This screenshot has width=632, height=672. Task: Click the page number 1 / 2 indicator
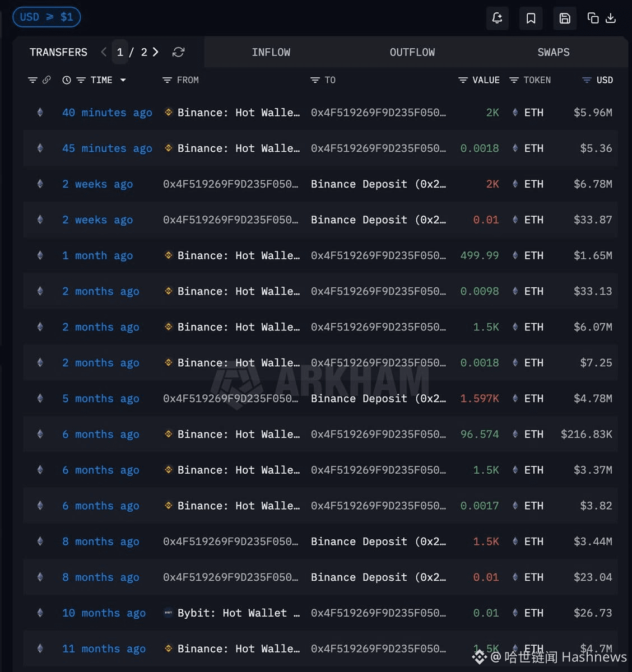132,52
